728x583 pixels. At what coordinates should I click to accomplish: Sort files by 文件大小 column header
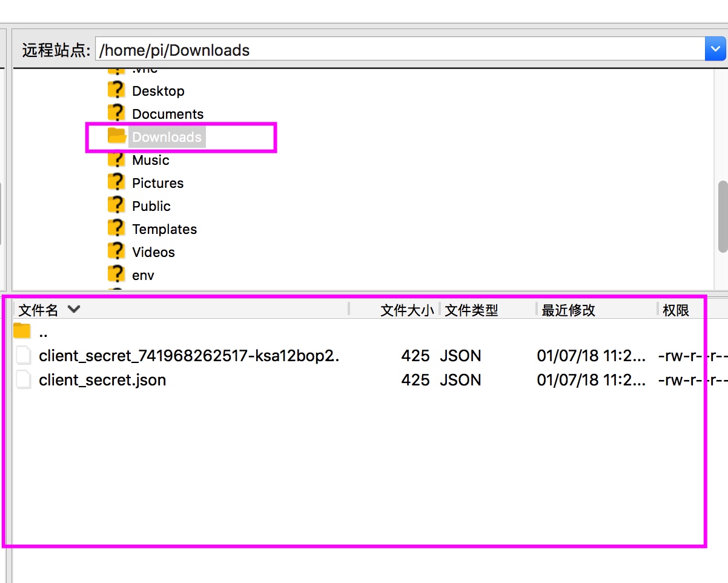pyautogui.click(x=407, y=310)
